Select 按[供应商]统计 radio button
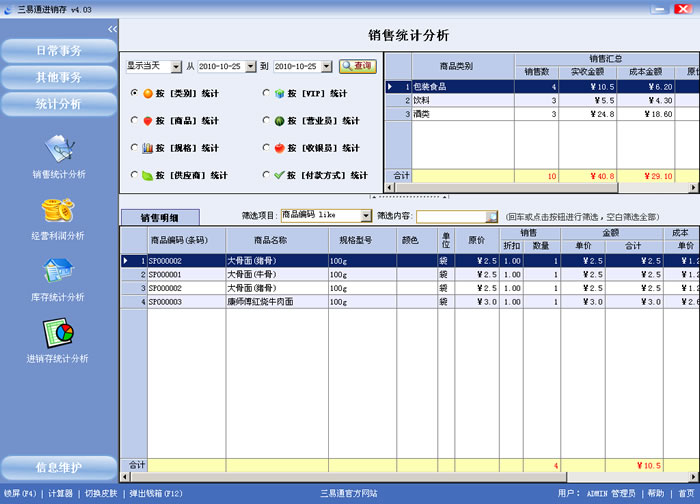 coord(134,175)
